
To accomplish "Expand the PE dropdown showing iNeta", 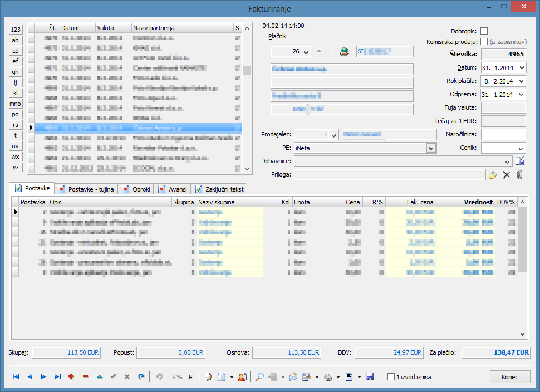I will [430, 148].
